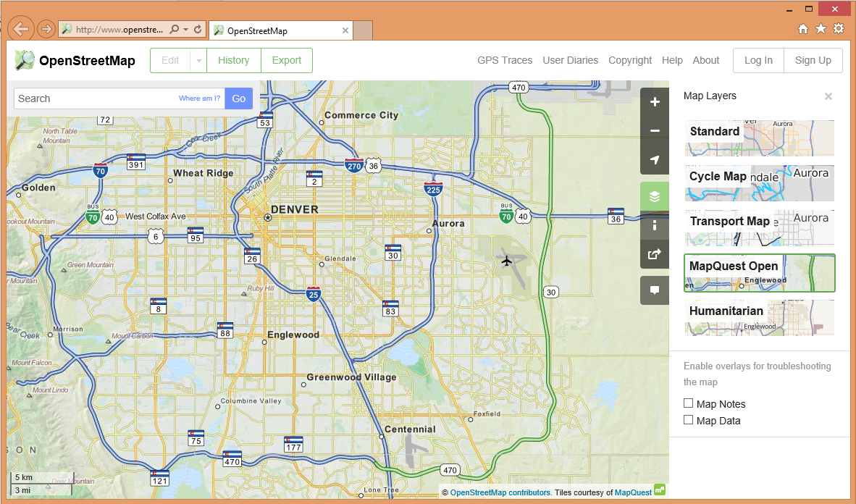Open the map key info icon
Screen dimensions: 856x504
tap(655, 225)
